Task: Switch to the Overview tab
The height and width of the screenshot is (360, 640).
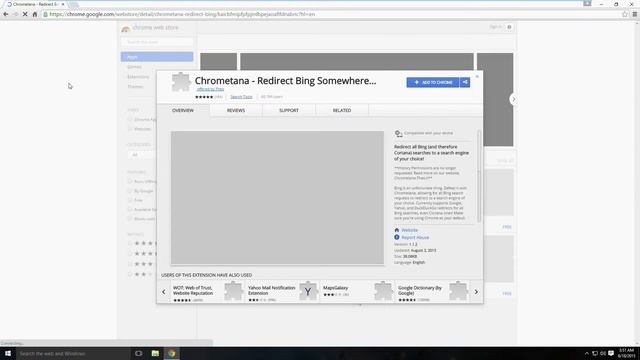Action: 183,111
